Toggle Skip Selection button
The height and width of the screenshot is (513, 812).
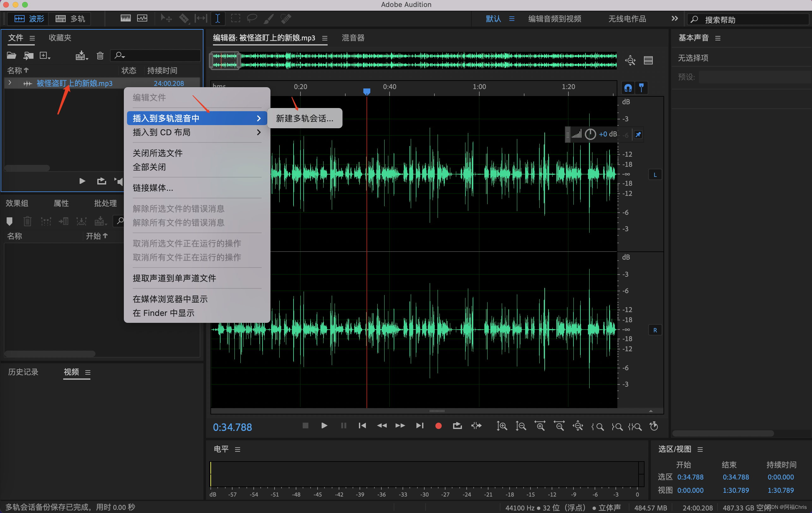click(476, 426)
